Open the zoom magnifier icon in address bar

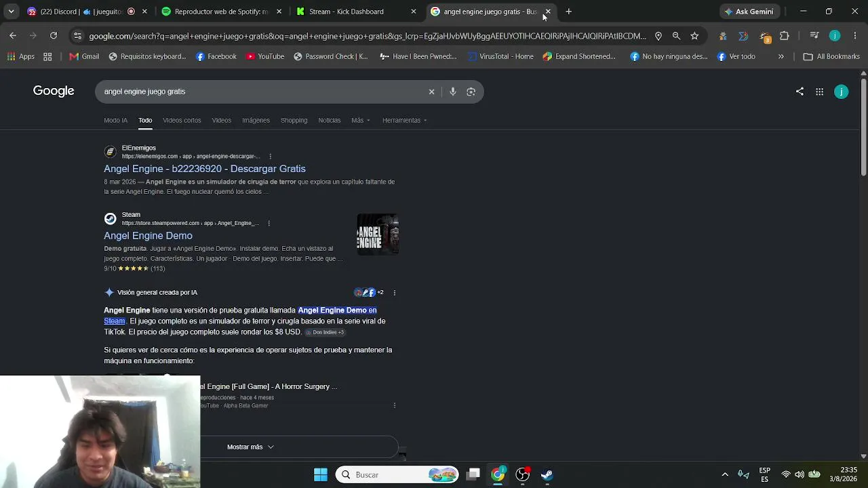click(x=676, y=36)
